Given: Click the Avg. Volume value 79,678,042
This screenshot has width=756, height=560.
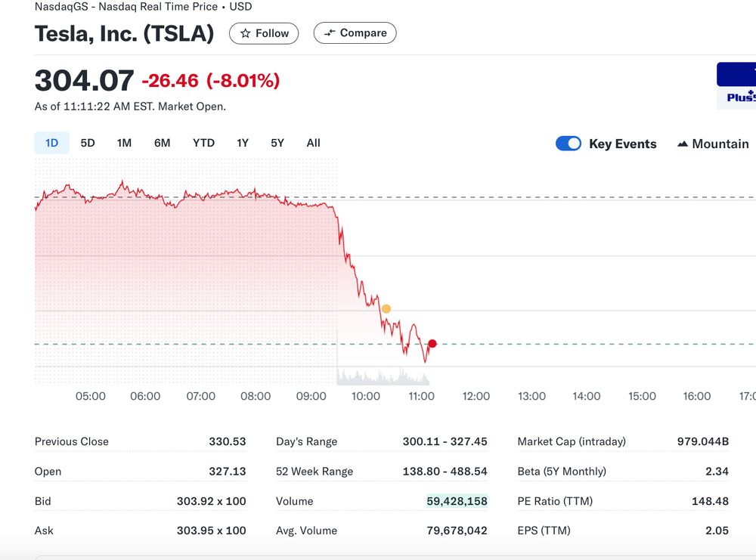Looking at the screenshot, I should click(x=457, y=531).
